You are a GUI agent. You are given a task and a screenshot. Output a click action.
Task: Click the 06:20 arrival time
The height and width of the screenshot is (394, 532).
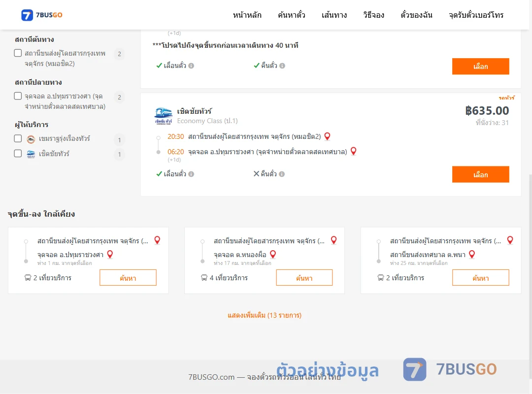click(x=175, y=152)
